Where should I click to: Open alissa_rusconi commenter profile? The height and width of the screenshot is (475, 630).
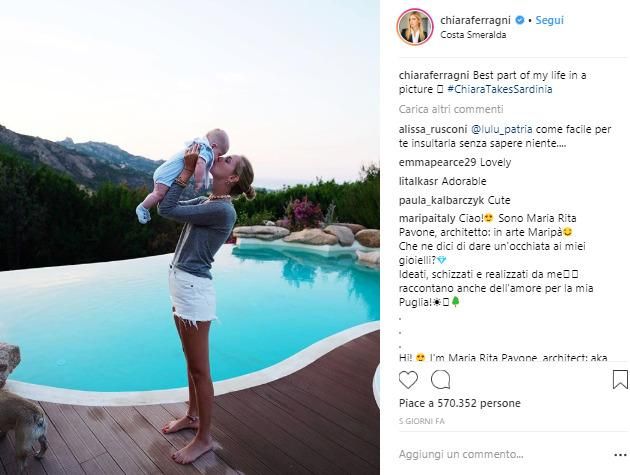[433, 129]
